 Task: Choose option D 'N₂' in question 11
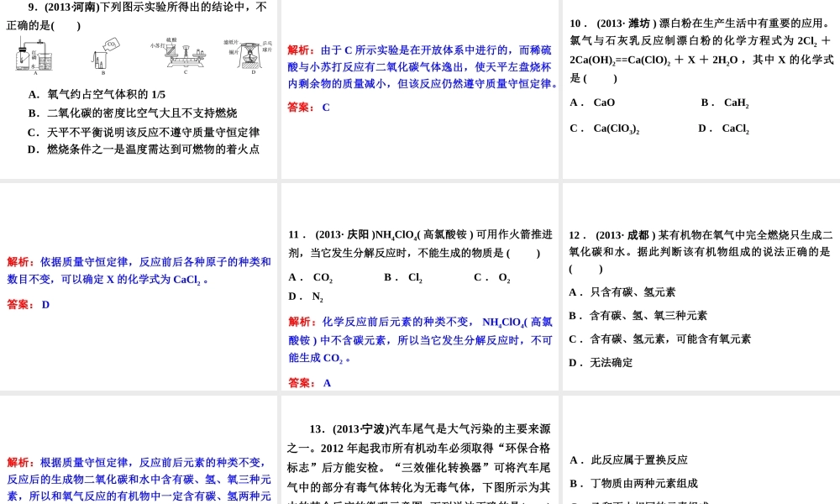(x=306, y=297)
